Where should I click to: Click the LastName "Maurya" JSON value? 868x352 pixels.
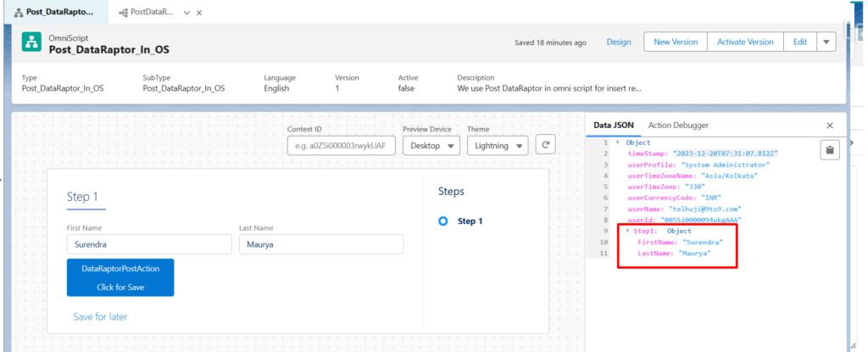click(x=695, y=254)
